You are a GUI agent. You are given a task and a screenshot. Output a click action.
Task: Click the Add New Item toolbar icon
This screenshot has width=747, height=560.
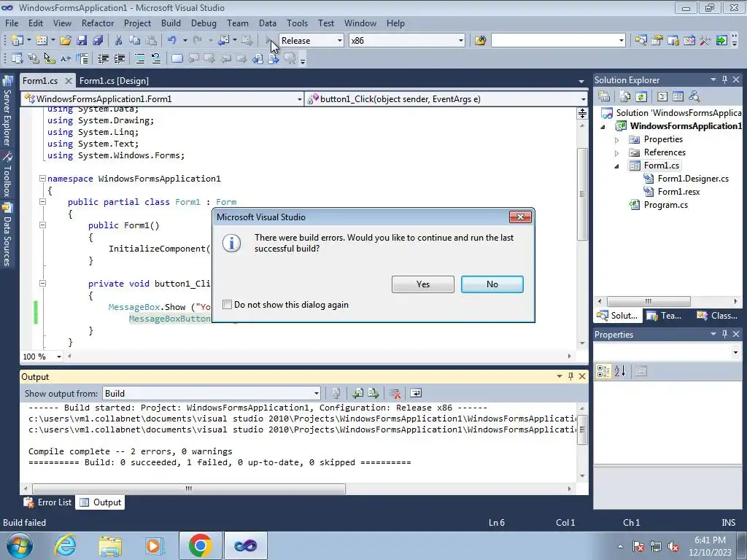[41, 41]
